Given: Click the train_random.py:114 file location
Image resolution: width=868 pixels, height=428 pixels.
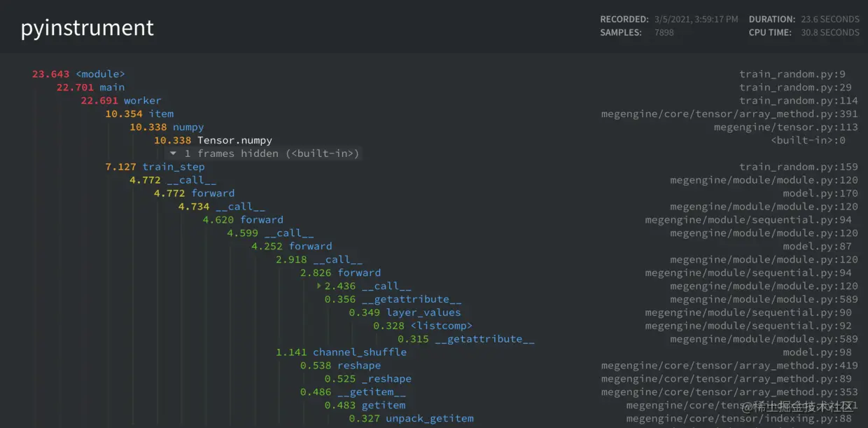Looking at the screenshot, I should [x=799, y=101].
